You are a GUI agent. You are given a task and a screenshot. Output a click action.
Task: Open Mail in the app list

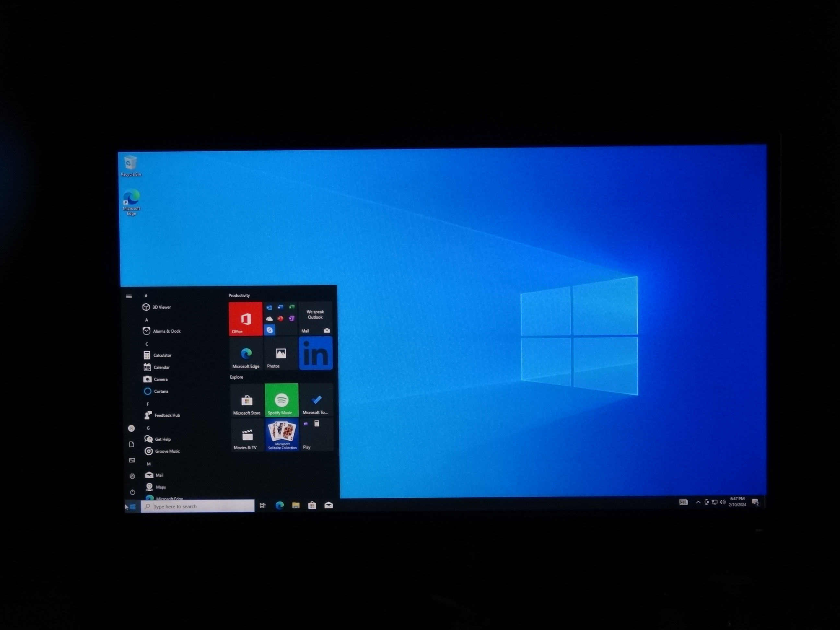pyautogui.click(x=155, y=475)
